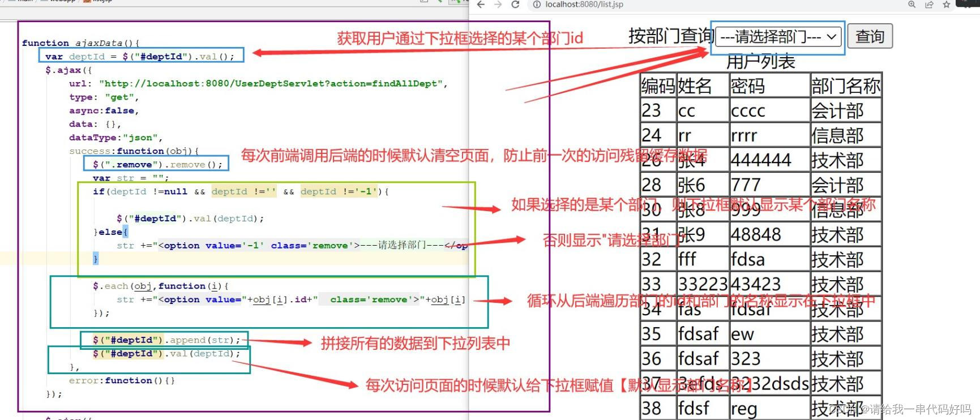View site information icon in address bar
The height and width of the screenshot is (420, 980).
pyautogui.click(x=537, y=5)
